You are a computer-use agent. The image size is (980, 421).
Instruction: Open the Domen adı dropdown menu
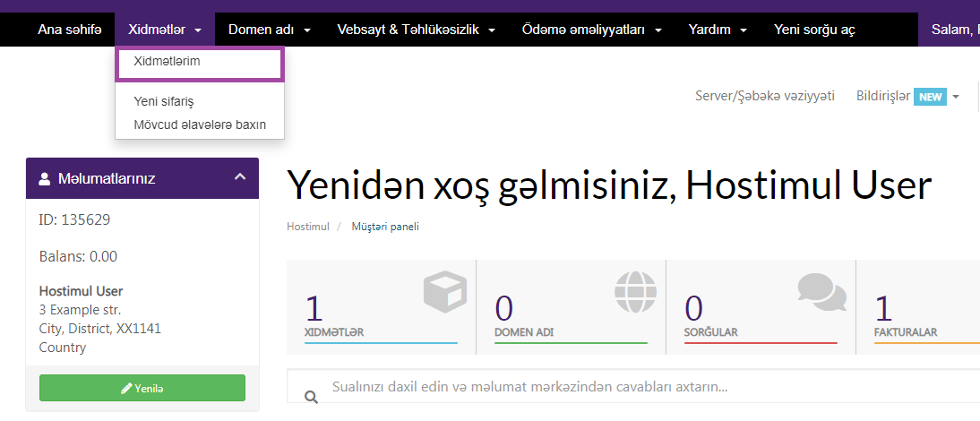(x=270, y=30)
